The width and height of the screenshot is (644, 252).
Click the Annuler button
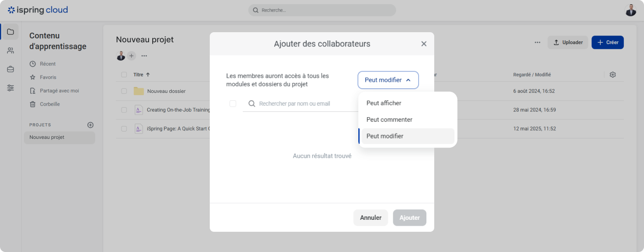click(x=370, y=218)
